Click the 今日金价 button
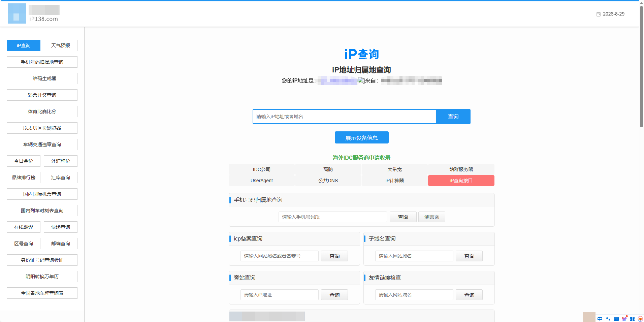This screenshot has height=322, width=644. pos(24,161)
